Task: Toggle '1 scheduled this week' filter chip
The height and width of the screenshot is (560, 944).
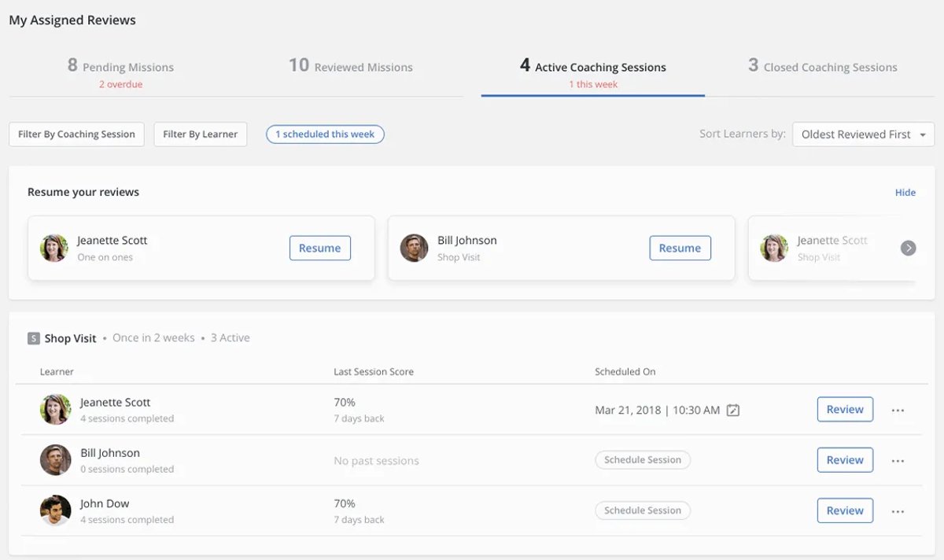Action: (x=325, y=134)
